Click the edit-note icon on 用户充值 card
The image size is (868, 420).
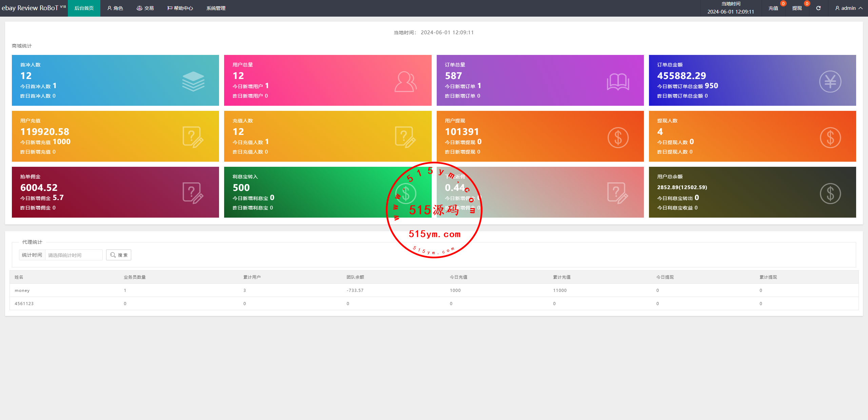pyautogui.click(x=193, y=137)
